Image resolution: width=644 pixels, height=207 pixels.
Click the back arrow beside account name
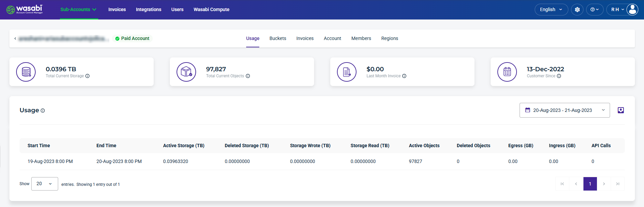(15, 39)
